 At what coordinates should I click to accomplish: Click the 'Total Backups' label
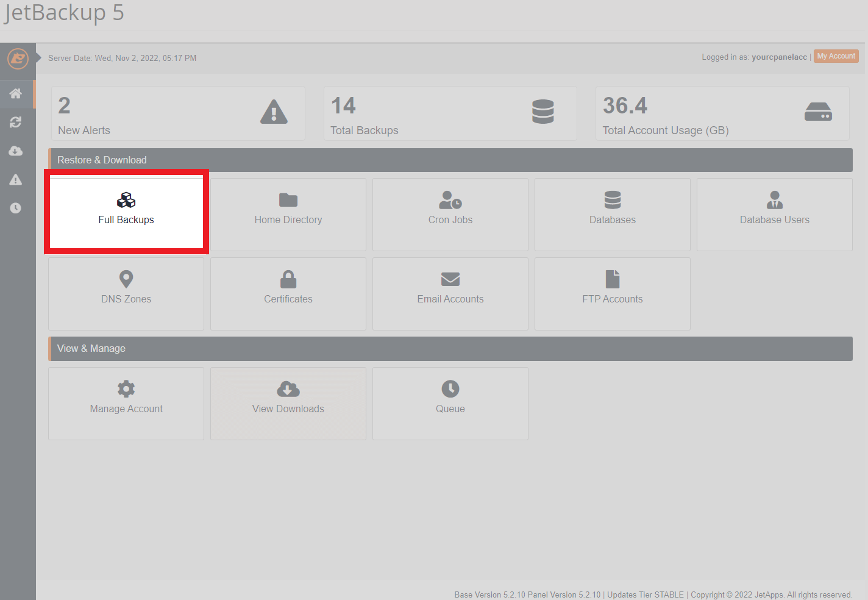[365, 130]
